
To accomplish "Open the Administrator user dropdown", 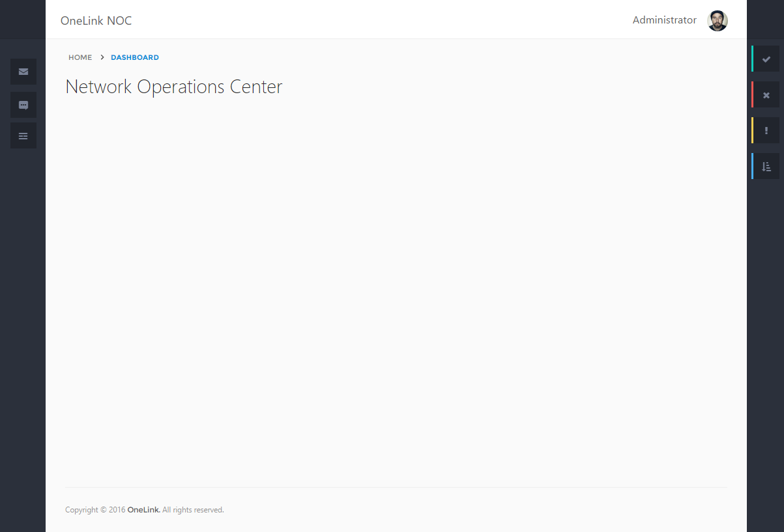I will tap(665, 20).
